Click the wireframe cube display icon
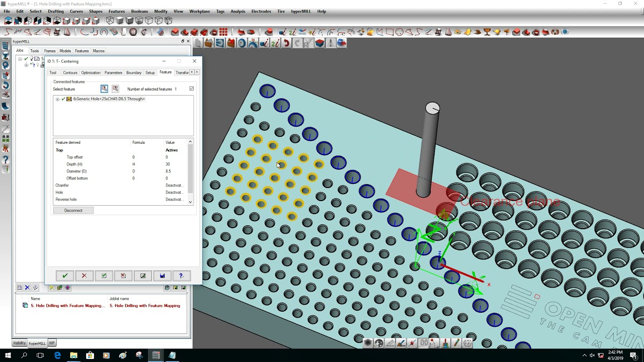The height and width of the screenshot is (362, 644). point(110,21)
